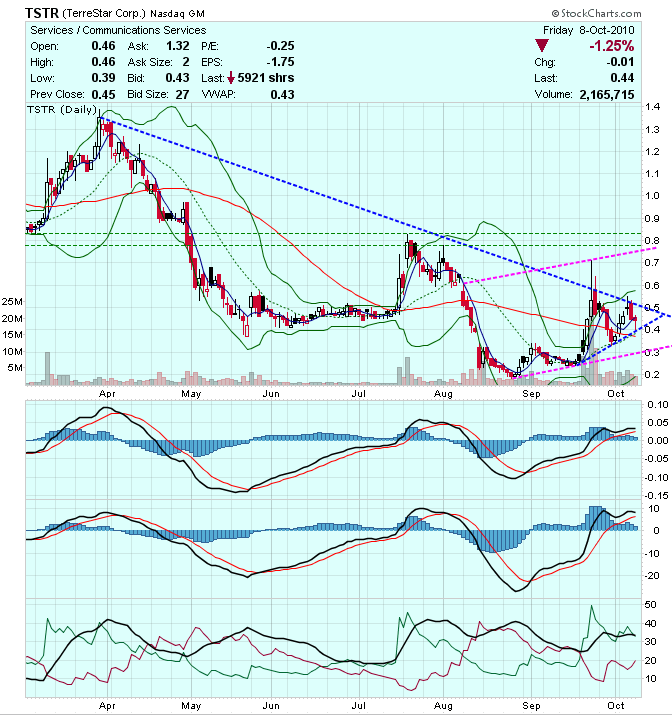Click the 0.8 price axis label
Viewport: 672px width, 719px height.
point(652,241)
